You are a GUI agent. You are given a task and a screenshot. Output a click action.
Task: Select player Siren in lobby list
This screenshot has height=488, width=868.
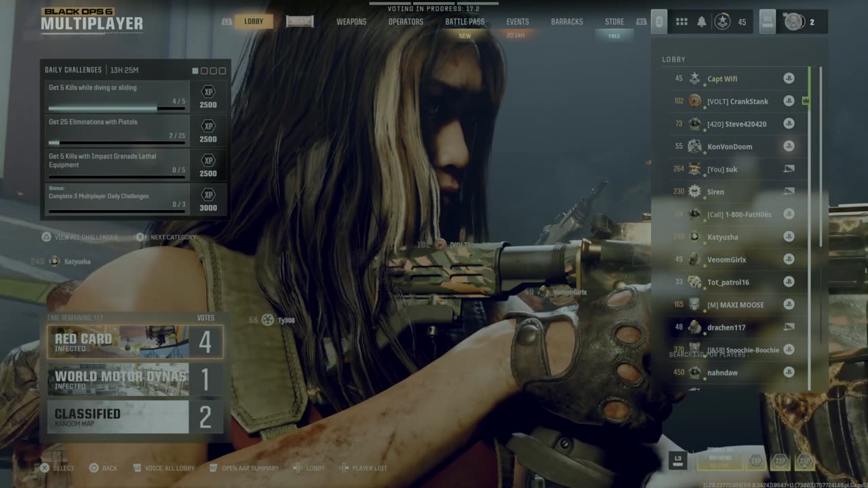click(x=736, y=191)
